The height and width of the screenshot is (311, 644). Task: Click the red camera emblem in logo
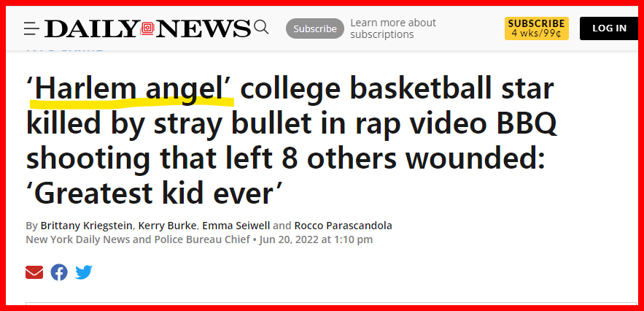pos(147,28)
